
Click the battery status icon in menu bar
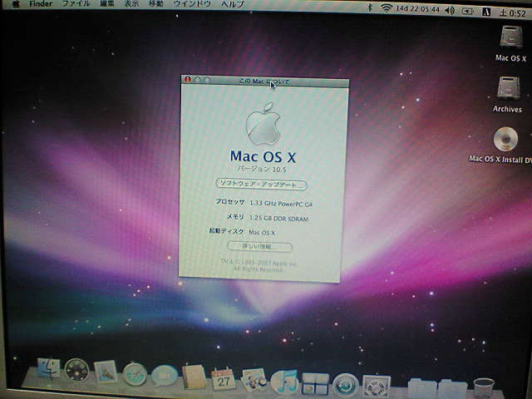click(467, 11)
